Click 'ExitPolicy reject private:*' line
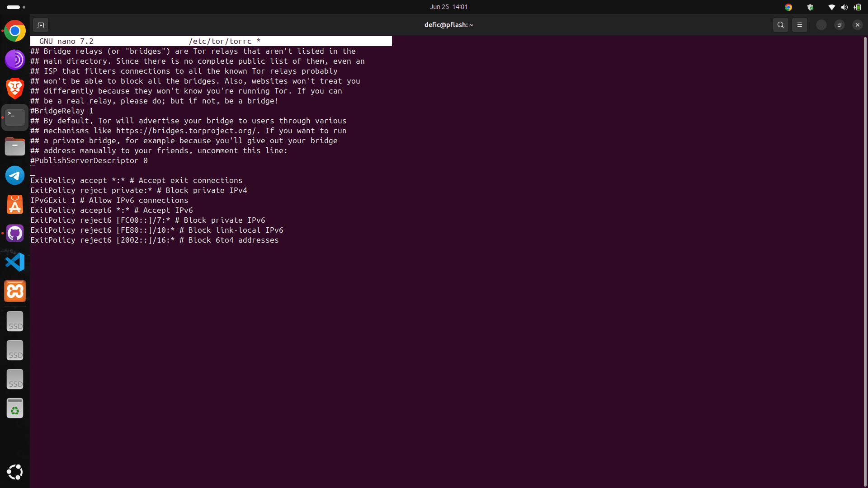The height and width of the screenshot is (488, 868). click(139, 190)
